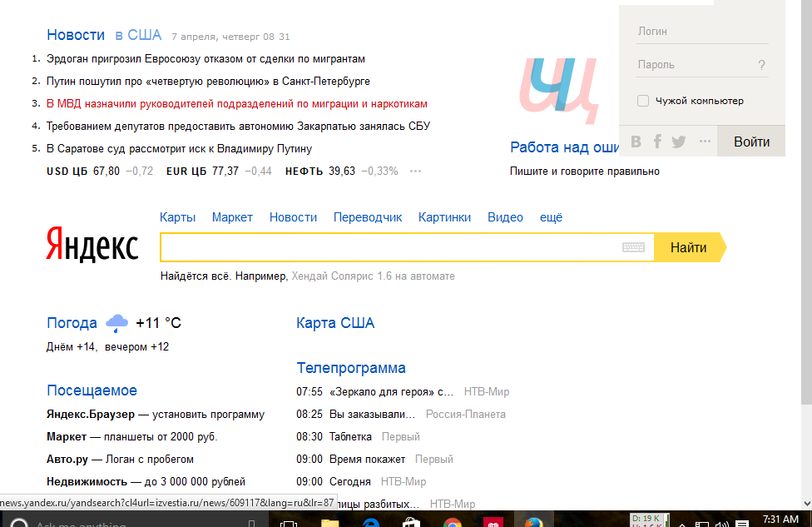The width and height of the screenshot is (812, 527).
Task: Open the Погода weather link
Action: 72,323
